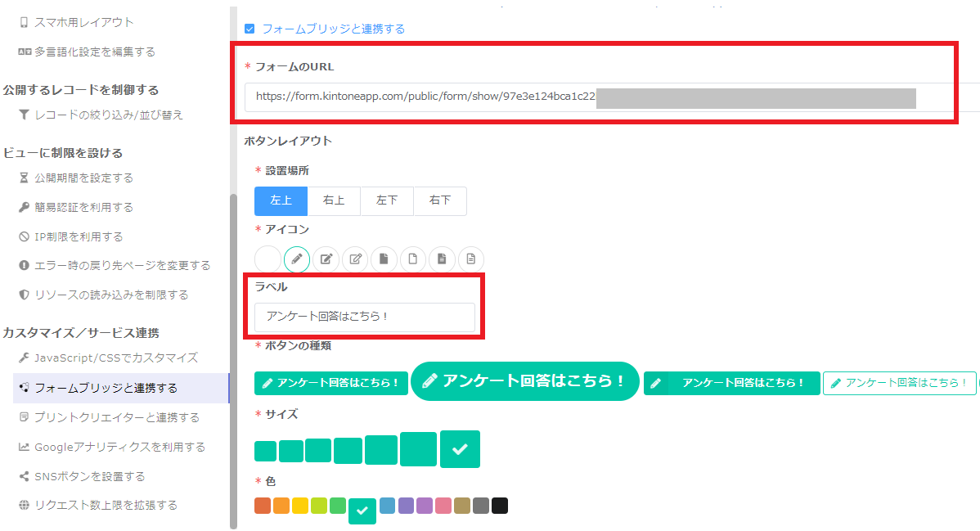Select the solid pencil icon option
The image size is (980, 531).
pyautogui.click(x=297, y=259)
